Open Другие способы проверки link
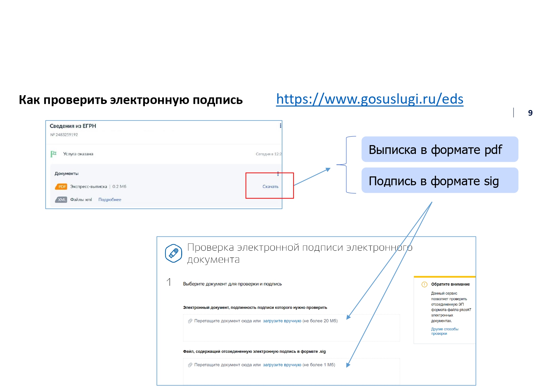 (445, 331)
